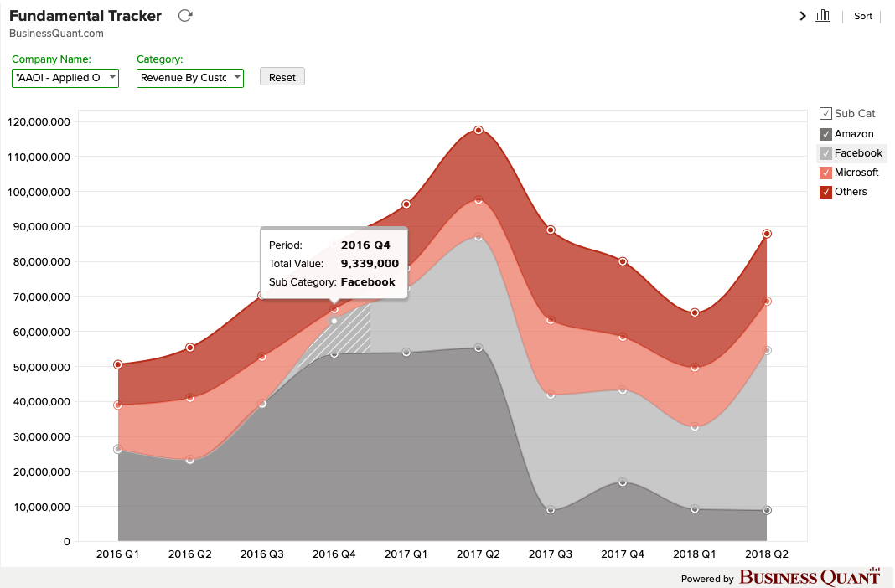The height and width of the screenshot is (588, 895).
Task: Click the Business Quant logo
Action: (x=809, y=577)
